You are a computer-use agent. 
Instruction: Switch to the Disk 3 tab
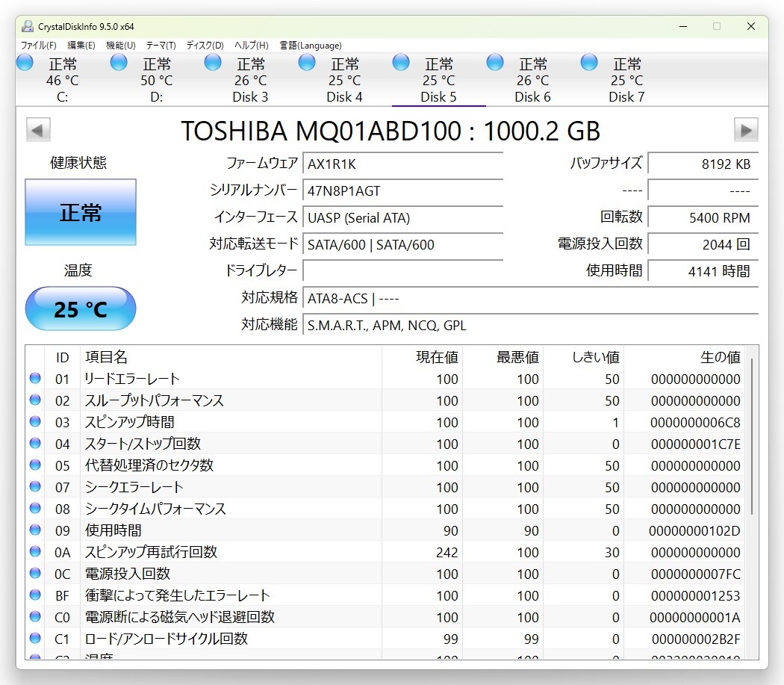point(250,80)
